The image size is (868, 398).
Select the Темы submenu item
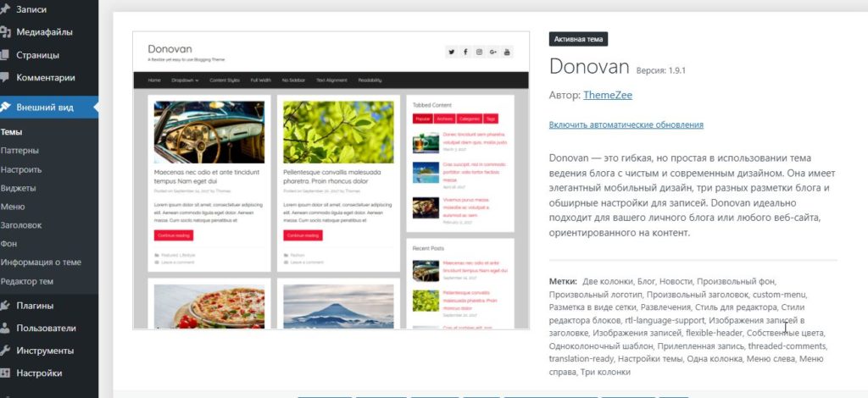11,132
